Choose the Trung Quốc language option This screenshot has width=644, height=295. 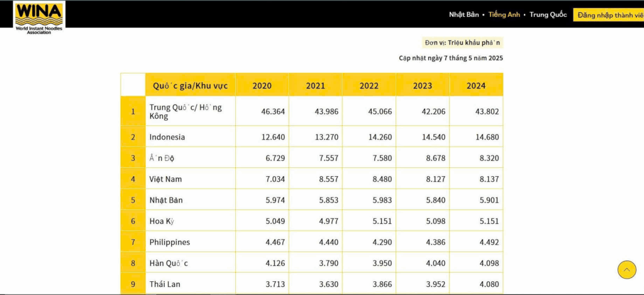click(x=548, y=14)
